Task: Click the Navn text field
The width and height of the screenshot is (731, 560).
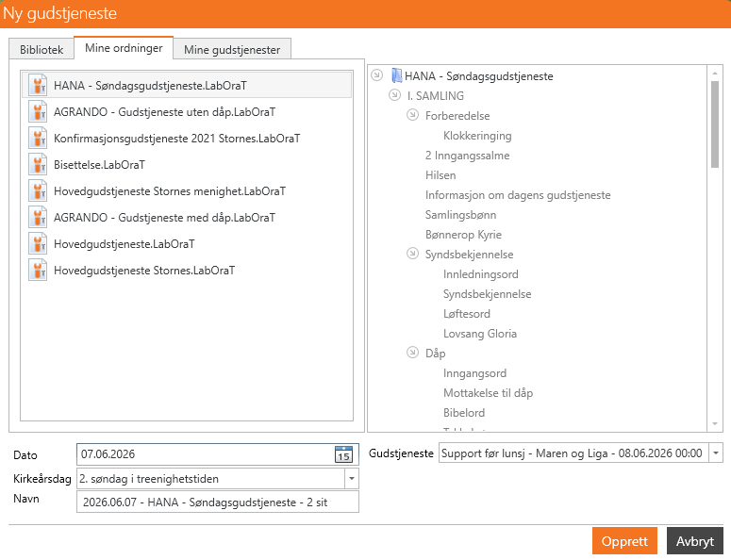Action: pyautogui.click(x=218, y=502)
